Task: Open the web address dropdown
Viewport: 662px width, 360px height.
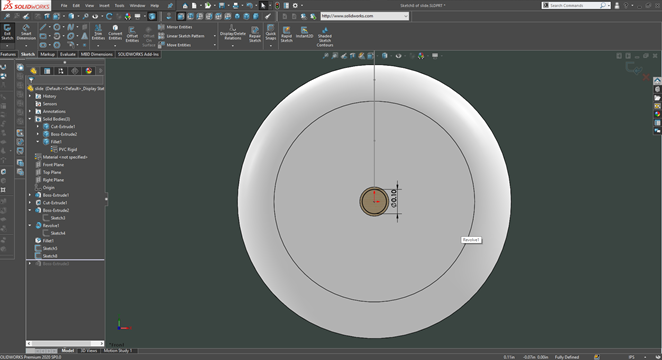Action: point(406,16)
